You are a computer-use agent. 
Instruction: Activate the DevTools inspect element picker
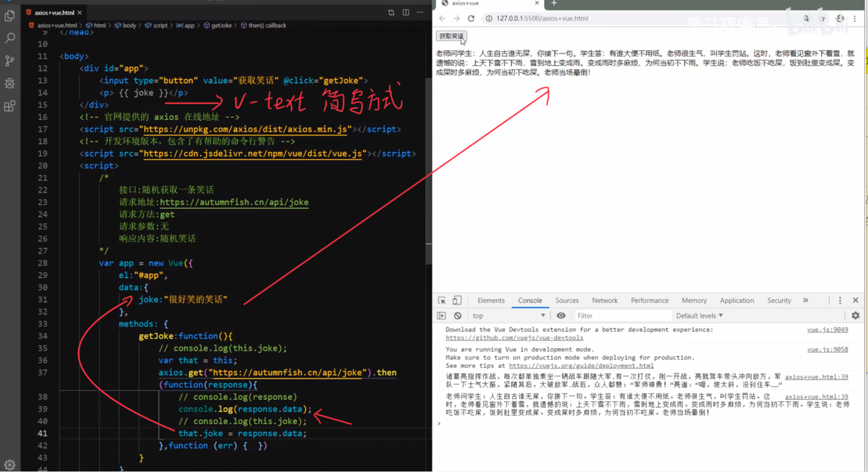(442, 301)
